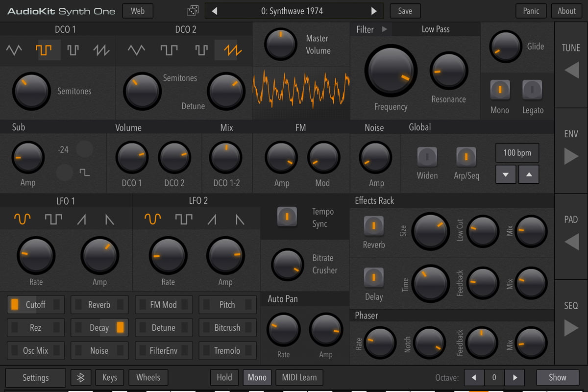Go to next preset arrow
This screenshot has height=392, width=588.
pyautogui.click(x=374, y=11)
